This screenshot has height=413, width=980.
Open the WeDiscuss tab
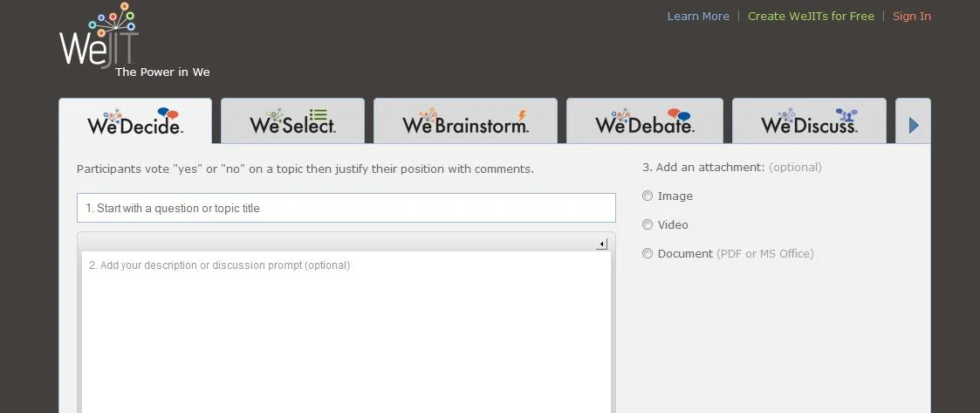808,123
